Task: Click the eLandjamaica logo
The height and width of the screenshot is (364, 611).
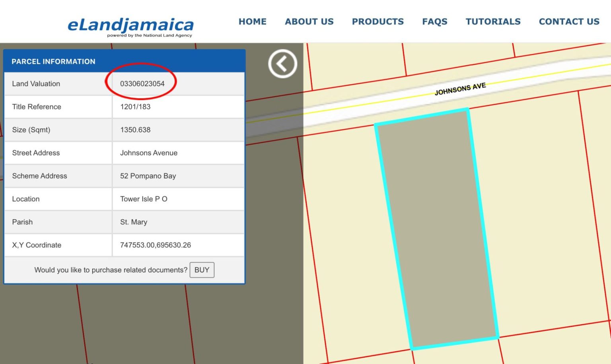Action: point(131,25)
